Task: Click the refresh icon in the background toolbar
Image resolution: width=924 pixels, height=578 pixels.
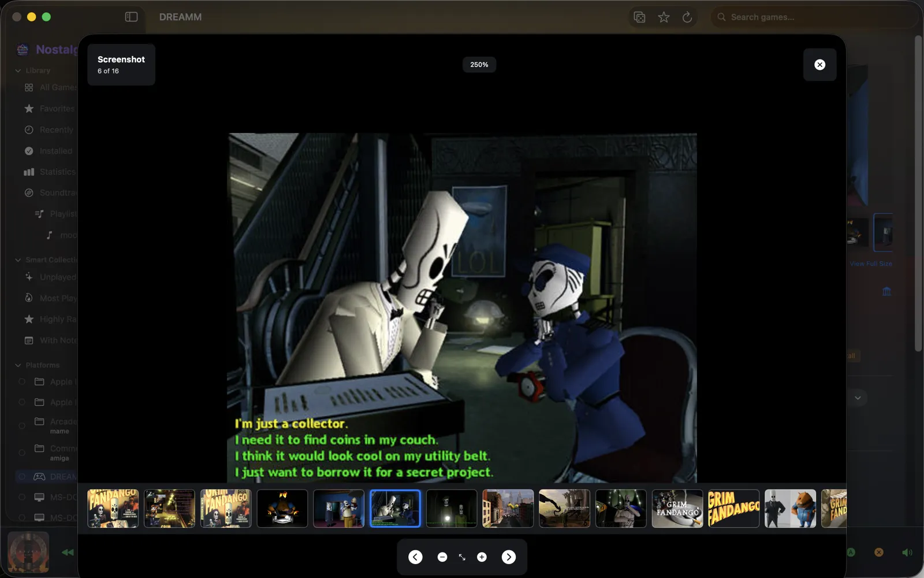Action: click(x=687, y=17)
